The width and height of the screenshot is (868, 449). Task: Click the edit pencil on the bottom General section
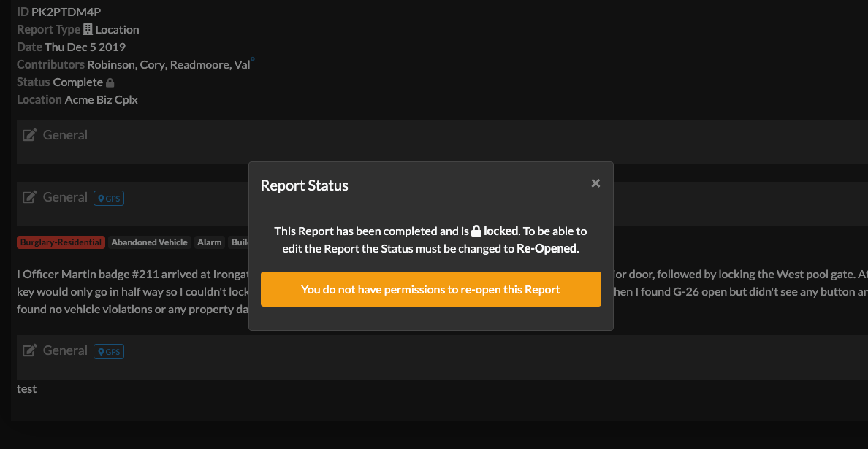29,349
